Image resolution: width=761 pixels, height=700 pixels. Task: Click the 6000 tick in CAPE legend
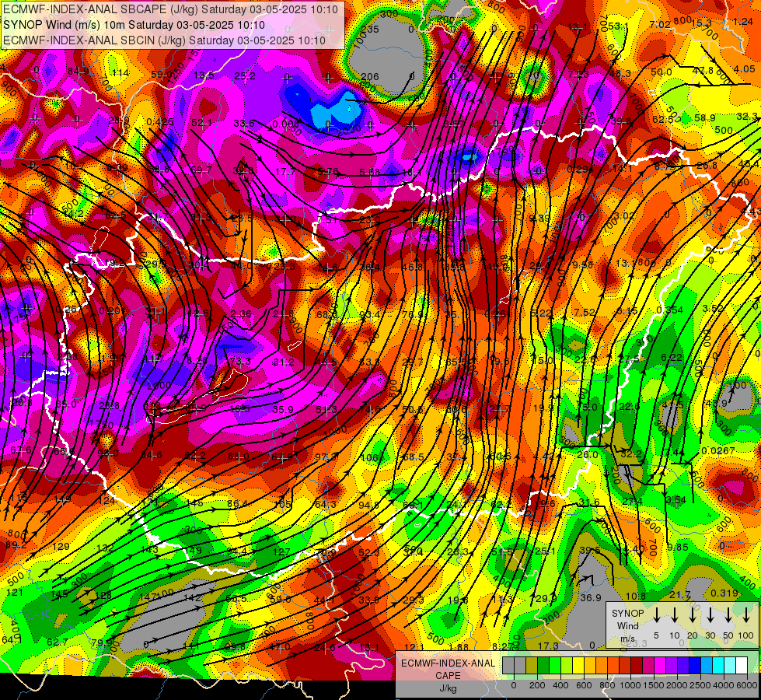(748, 685)
